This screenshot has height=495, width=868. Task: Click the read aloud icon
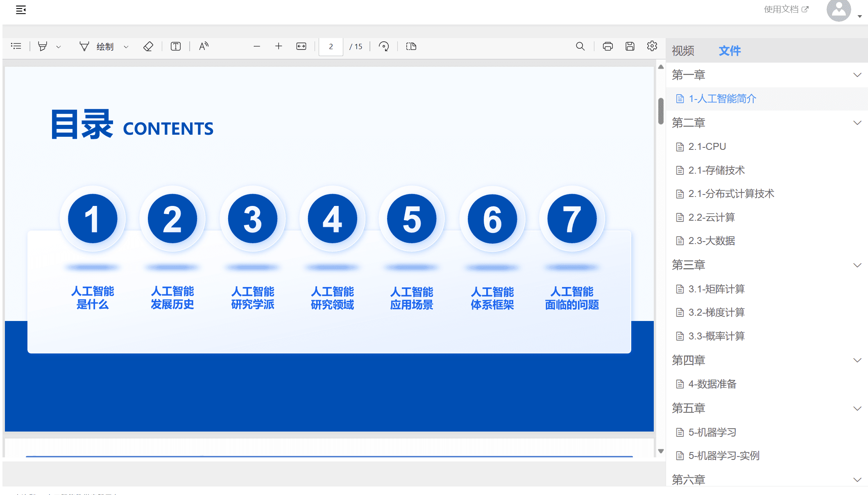(x=204, y=46)
